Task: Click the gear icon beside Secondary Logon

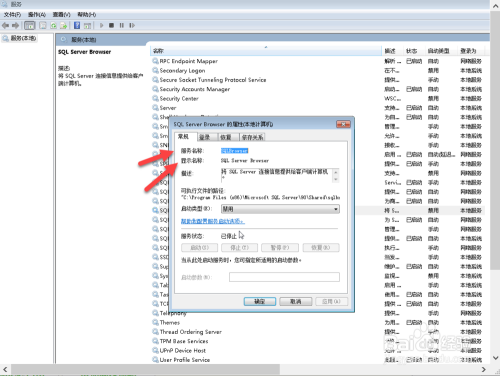Action: [x=155, y=70]
